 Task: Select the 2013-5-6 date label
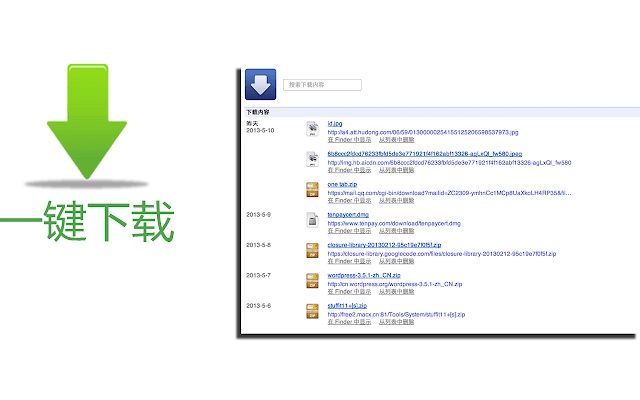(258, 306)
